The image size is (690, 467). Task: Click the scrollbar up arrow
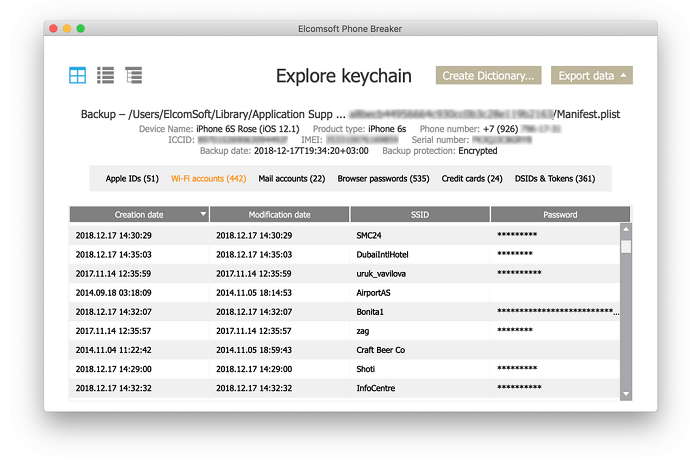point(626,229)
